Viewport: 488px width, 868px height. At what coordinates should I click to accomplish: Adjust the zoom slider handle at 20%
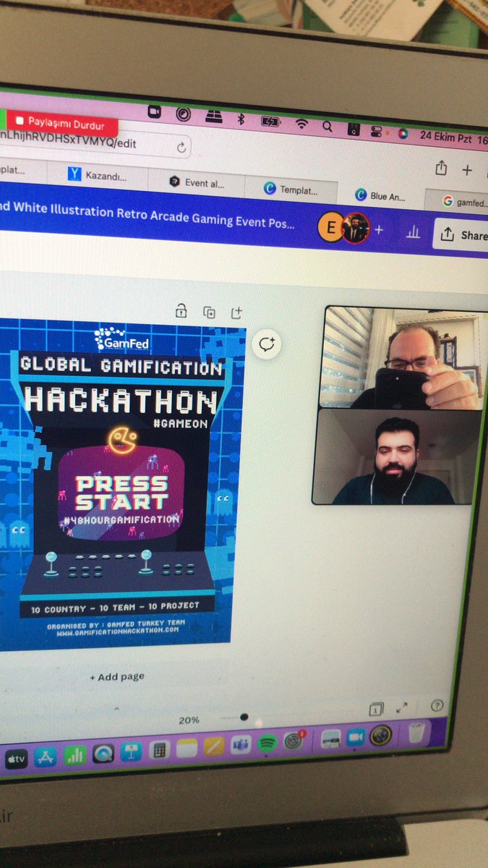(x=244, y=717)
